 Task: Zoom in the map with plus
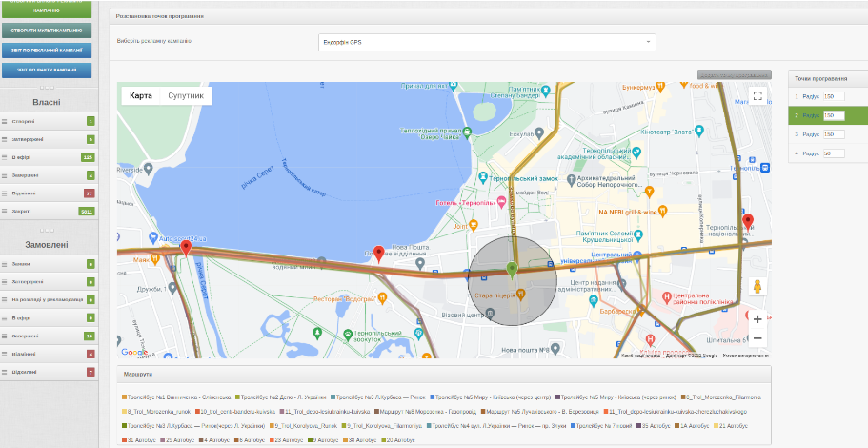(x=757, y=319)
